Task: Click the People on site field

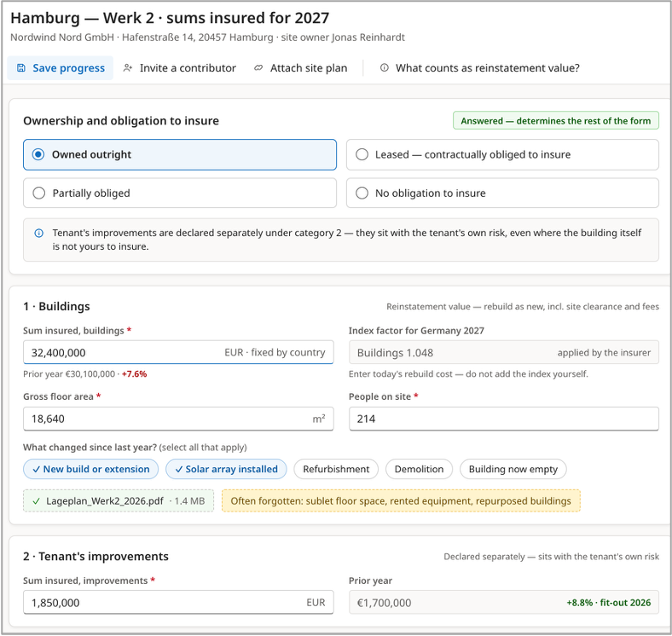Action: point(503,419)
